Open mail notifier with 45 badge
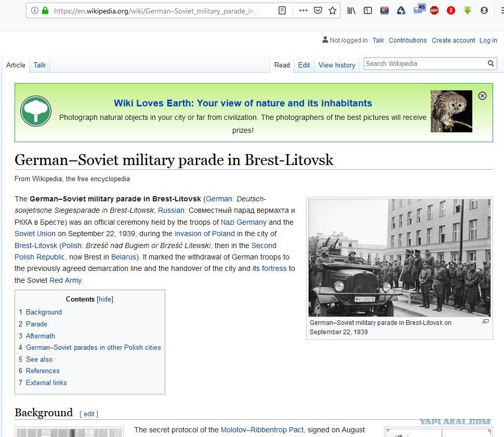The width and height of the screenshot is (504, 437). (419, 9)
